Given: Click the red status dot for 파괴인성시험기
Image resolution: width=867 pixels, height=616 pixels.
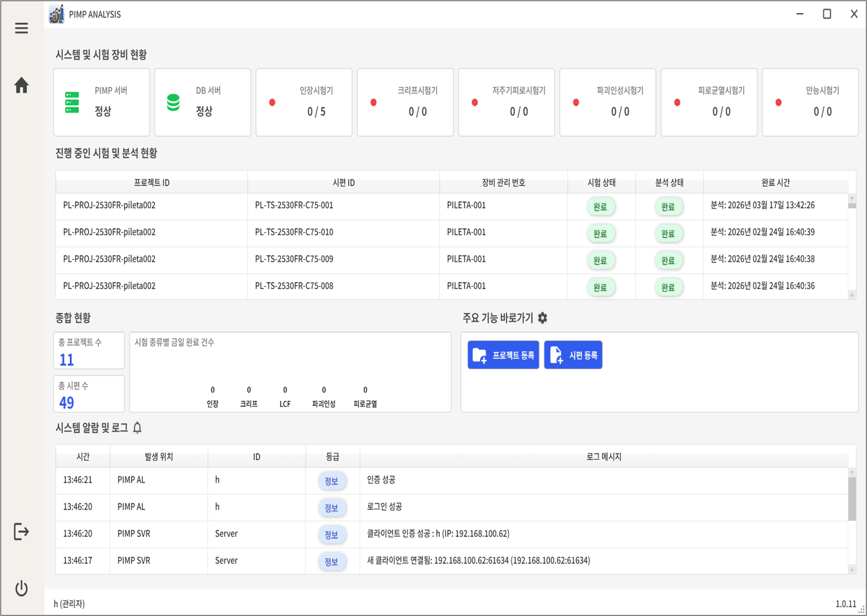Looking at the screenshot, I should coord(576,102).
